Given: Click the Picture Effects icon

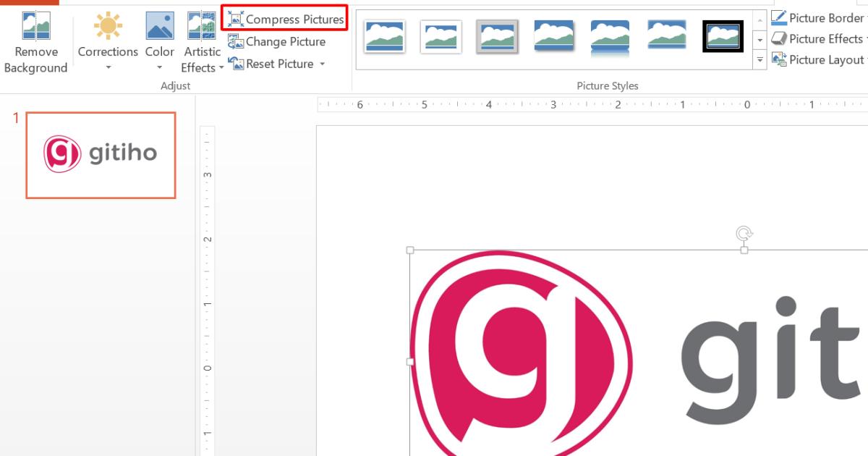Looking at the screenshot, I should click(780, 38).
